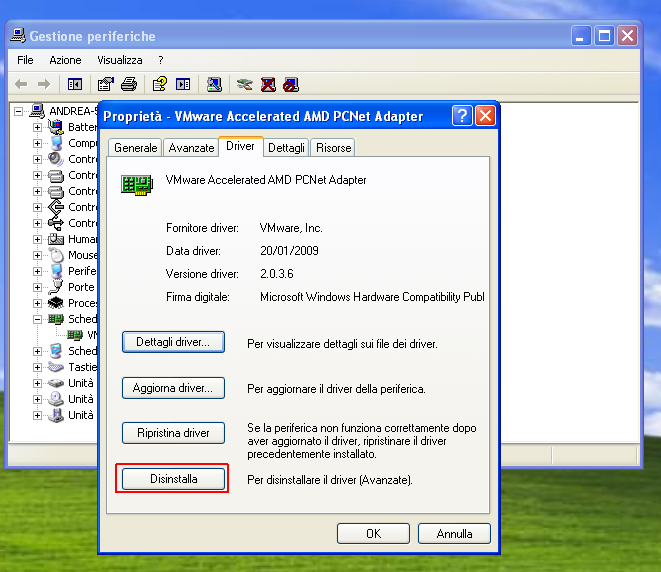
Task: Click the driver version value 2.0.3.6
Action: click(x=277, y=274)
